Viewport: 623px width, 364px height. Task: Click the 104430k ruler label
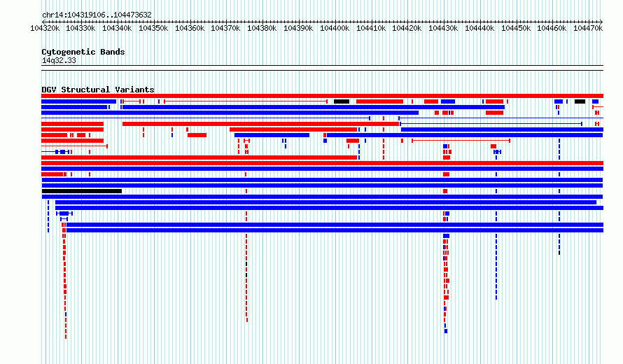(443, 28)
